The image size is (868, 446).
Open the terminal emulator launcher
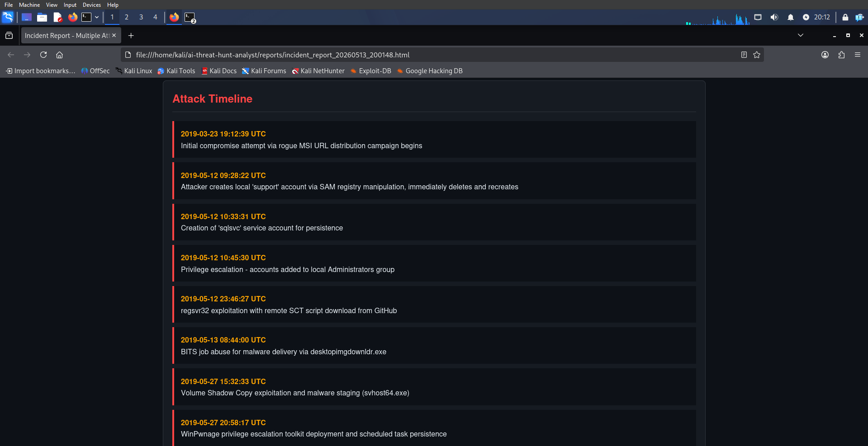click(x=86, y=17)
